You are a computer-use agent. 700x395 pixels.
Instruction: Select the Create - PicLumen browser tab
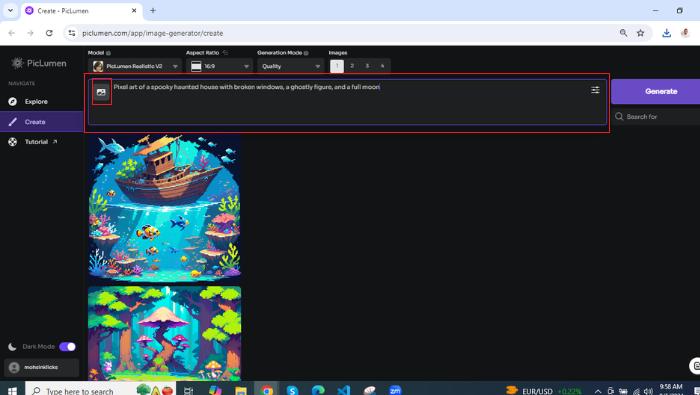click(82, 11)
